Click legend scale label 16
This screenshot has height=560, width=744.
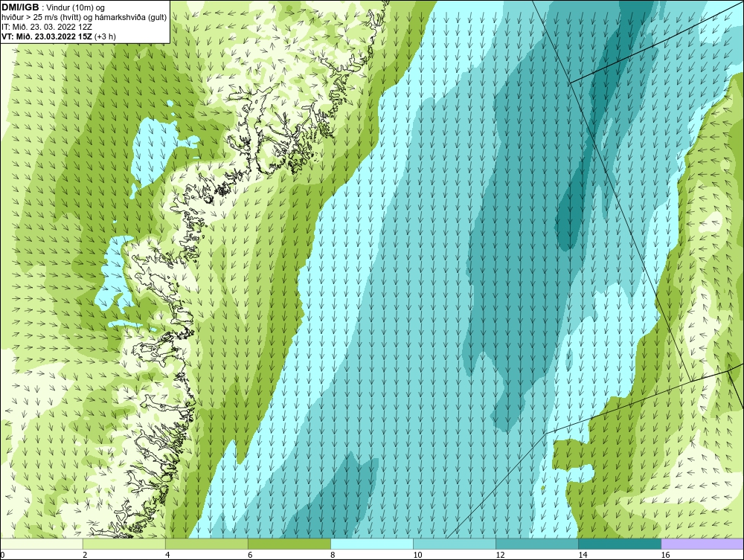[x=665, y=555]
